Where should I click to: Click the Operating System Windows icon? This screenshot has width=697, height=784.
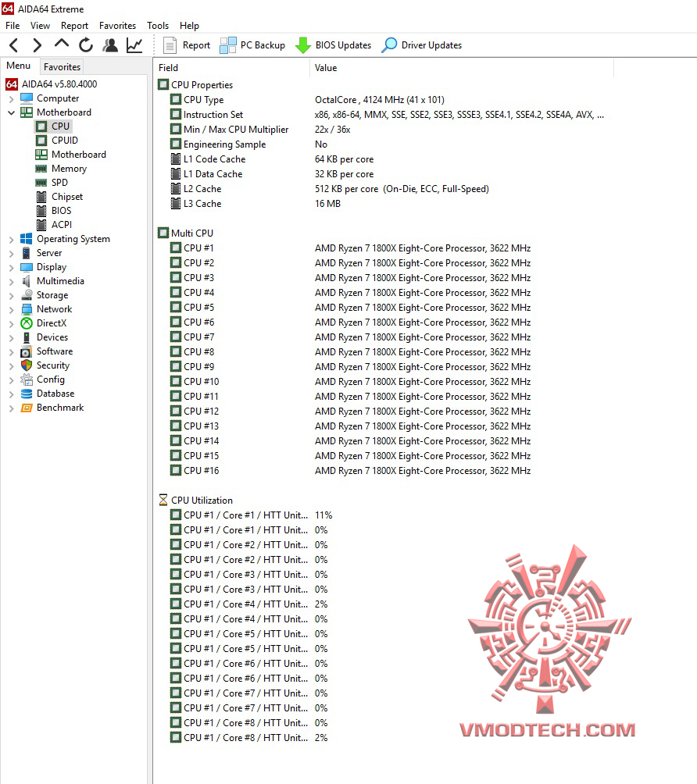27,239
